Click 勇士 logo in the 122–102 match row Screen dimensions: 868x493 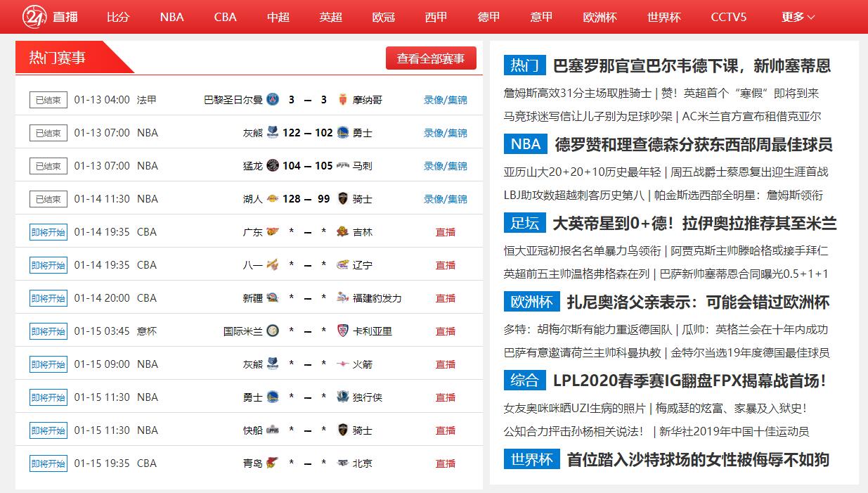tap(343, 133)
